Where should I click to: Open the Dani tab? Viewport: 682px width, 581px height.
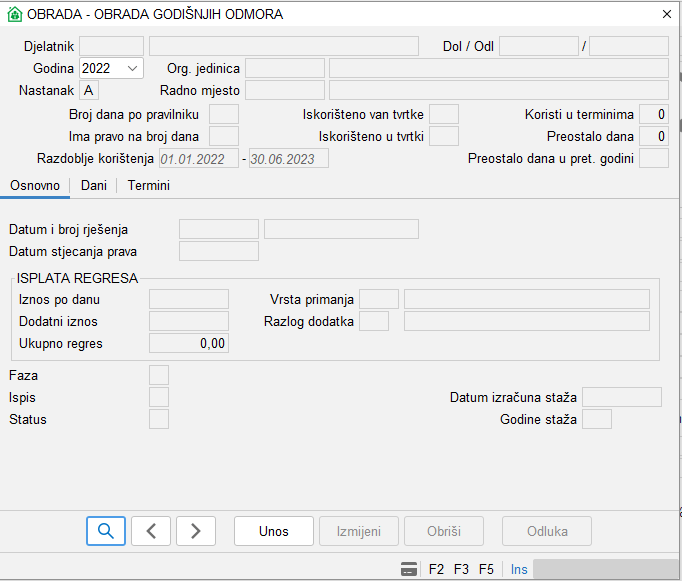94,186
